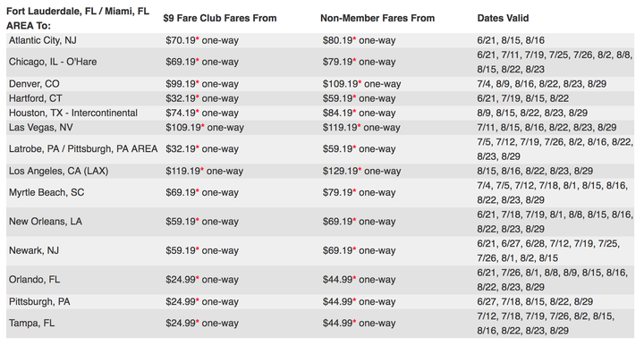Click the Atlantic City, NJ destination cell
The image size is (644, 345).
tap(43, 40)
